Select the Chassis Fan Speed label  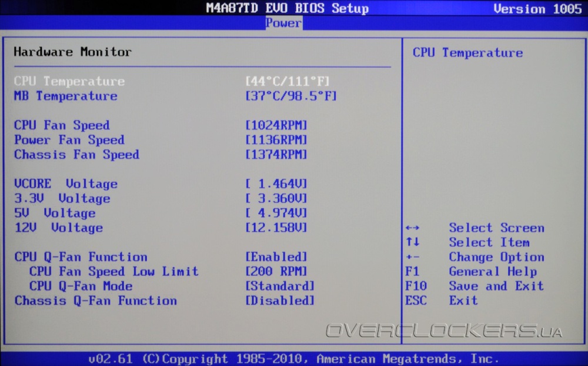click(77, 154)
